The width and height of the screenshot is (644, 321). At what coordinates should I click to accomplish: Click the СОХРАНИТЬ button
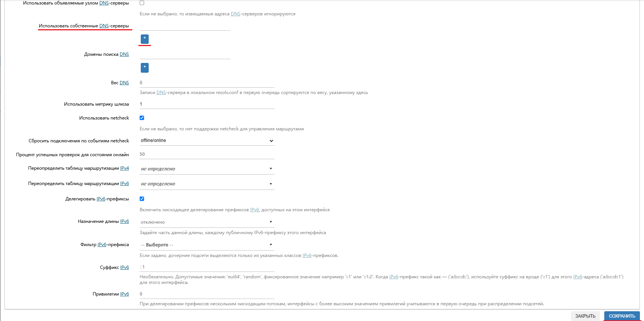(622, 316)
